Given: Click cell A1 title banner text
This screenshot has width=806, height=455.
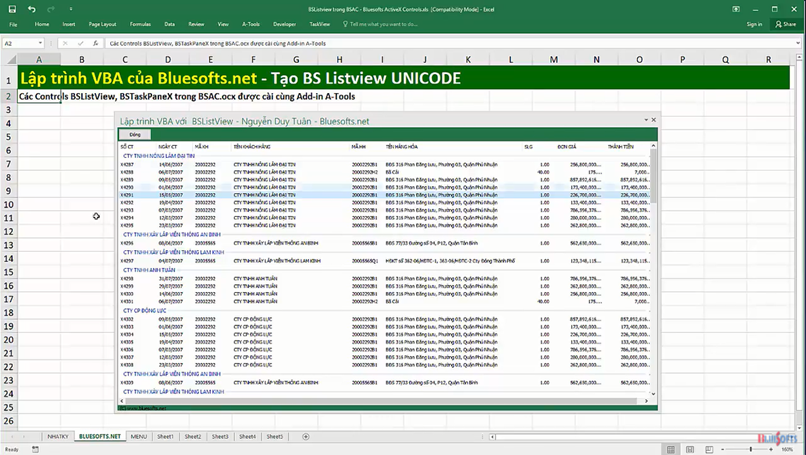Looking at the screenshot, I should click(240, 78).
